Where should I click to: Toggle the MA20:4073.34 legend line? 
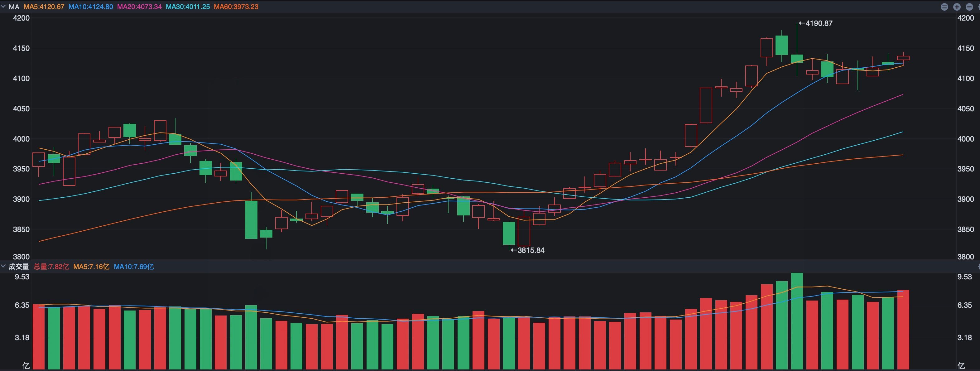139,7
